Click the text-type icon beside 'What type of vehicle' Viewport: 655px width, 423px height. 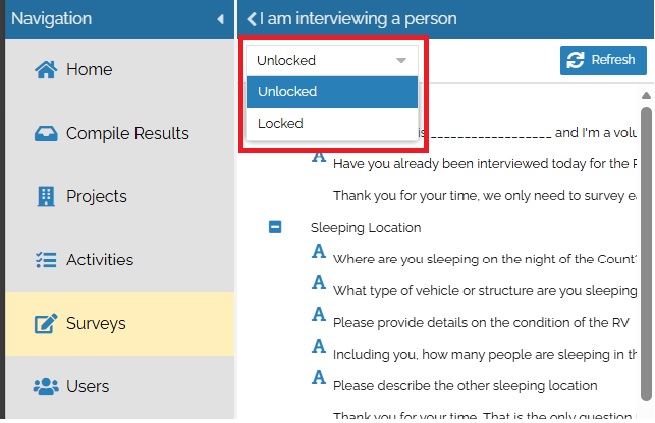319,287
